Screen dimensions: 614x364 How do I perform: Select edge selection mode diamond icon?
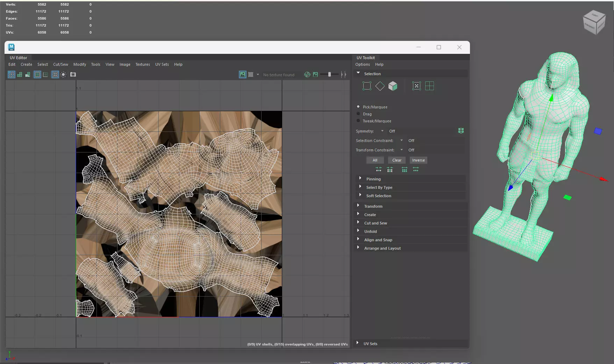coord(380,86)
